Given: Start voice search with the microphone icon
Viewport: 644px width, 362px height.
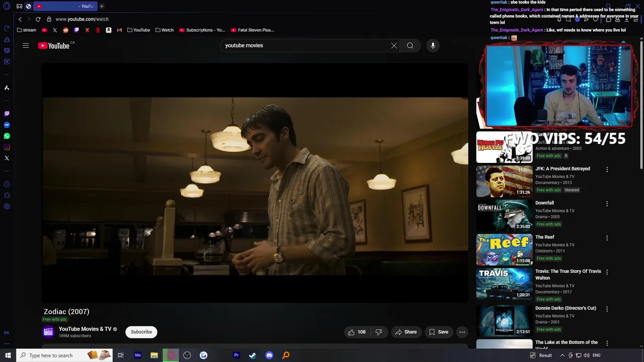Looking at the screenshot, I should pos(433,45).
